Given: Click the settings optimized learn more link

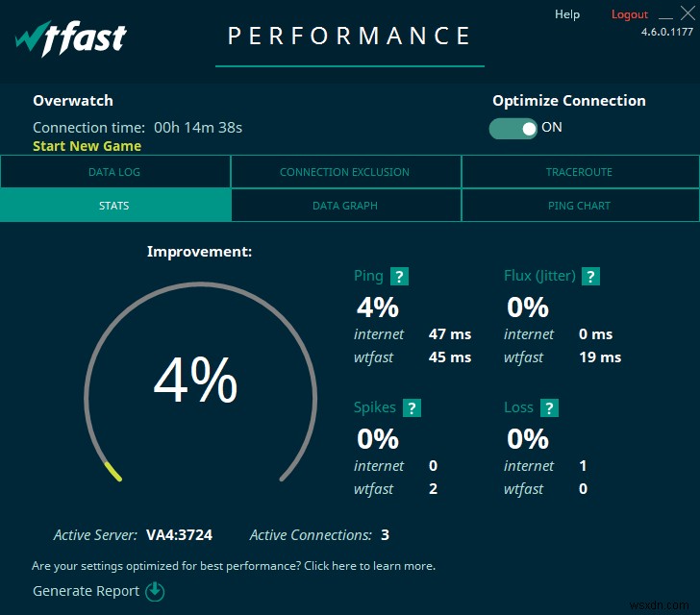Looking at the screenshot, I should click(x=233, y=566).
